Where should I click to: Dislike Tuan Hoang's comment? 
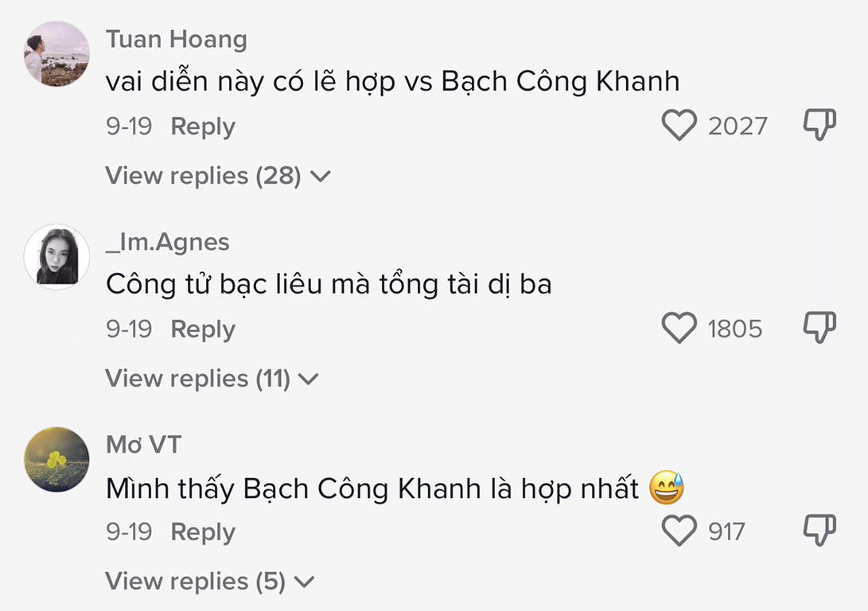pyautogui.click(x=819, y=126)
